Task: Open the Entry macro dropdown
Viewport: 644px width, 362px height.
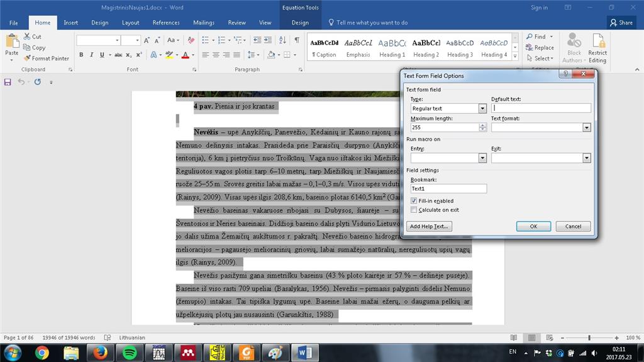Action: click(x=482, y=158)
